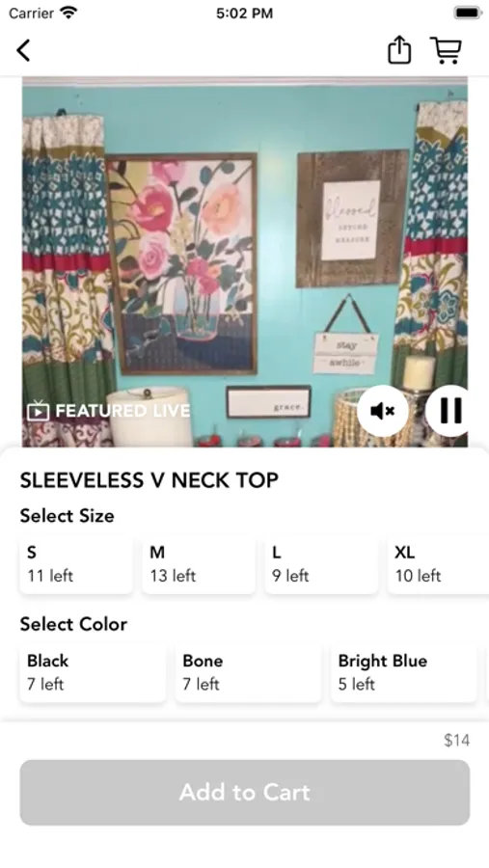Choose size XL
Screen dimensions: 489x868
[x=438, y=564]
